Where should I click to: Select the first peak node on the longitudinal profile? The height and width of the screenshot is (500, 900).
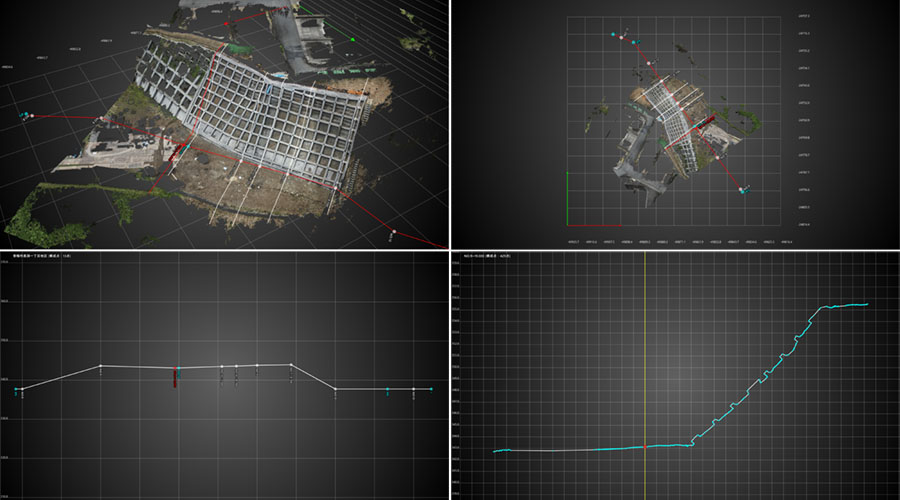(100, 366)
